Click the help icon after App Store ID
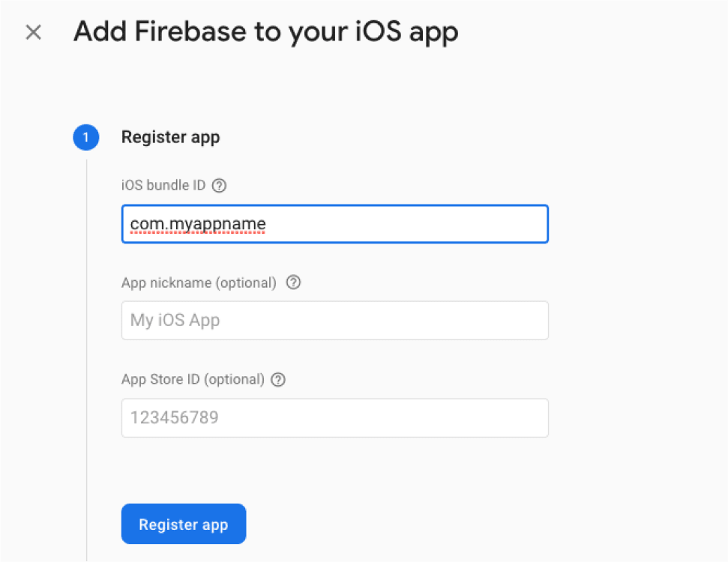This screenshot has height=562, width=728. point(278,379)
